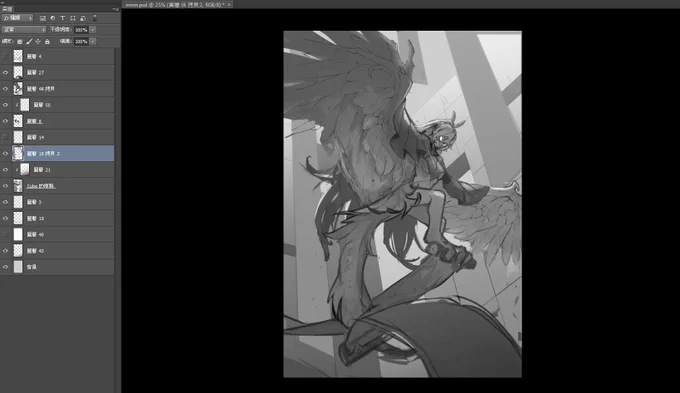This screenshot has height=393, width=680.
Task: Hide the 圖層 50 clipped layer
Action: click(x=5, y=105)
